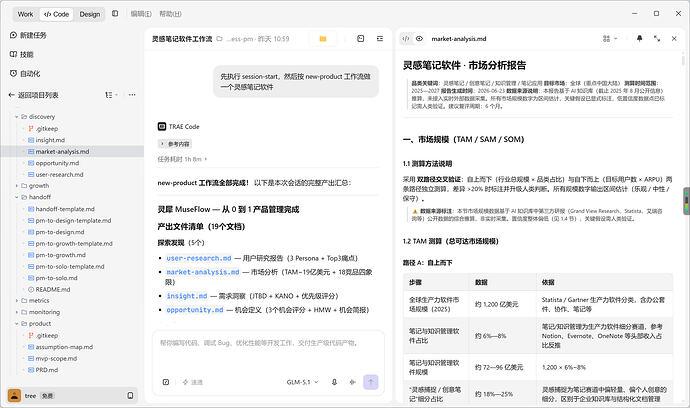
Task: Click the tree user avatar
Action: pyautogui.click(x=15, y=396)
